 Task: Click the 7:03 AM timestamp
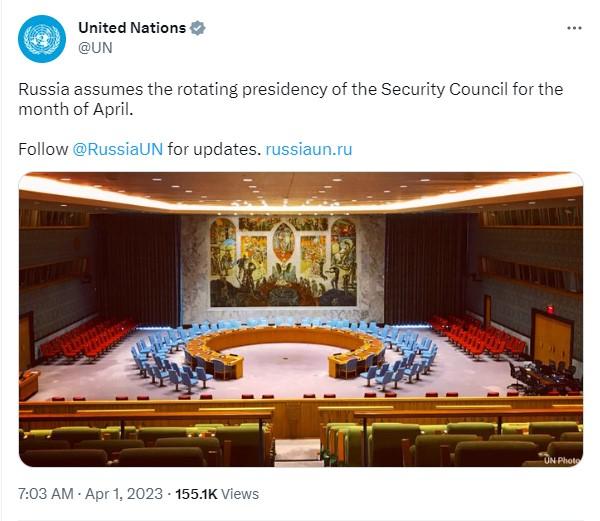pos(46,494)
